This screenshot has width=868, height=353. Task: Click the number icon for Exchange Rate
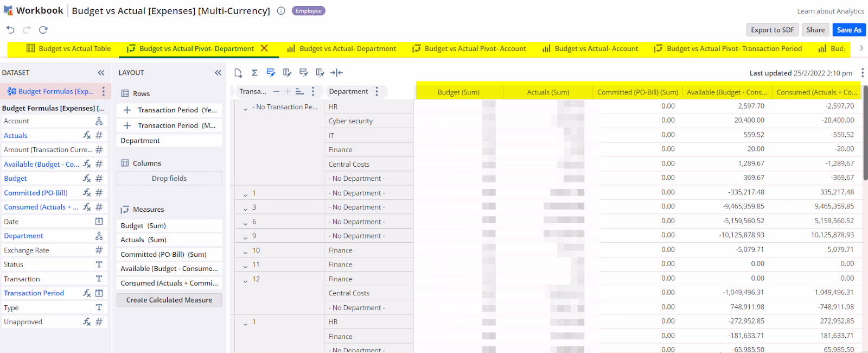point(99,250)
